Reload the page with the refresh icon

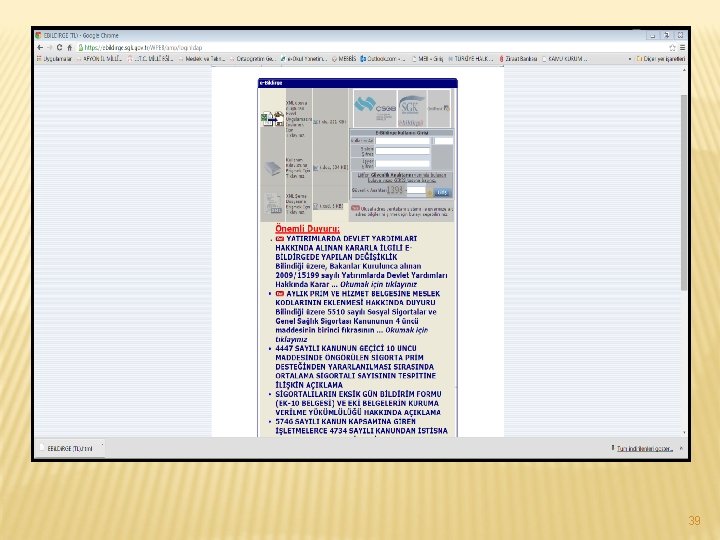point(59,47)
